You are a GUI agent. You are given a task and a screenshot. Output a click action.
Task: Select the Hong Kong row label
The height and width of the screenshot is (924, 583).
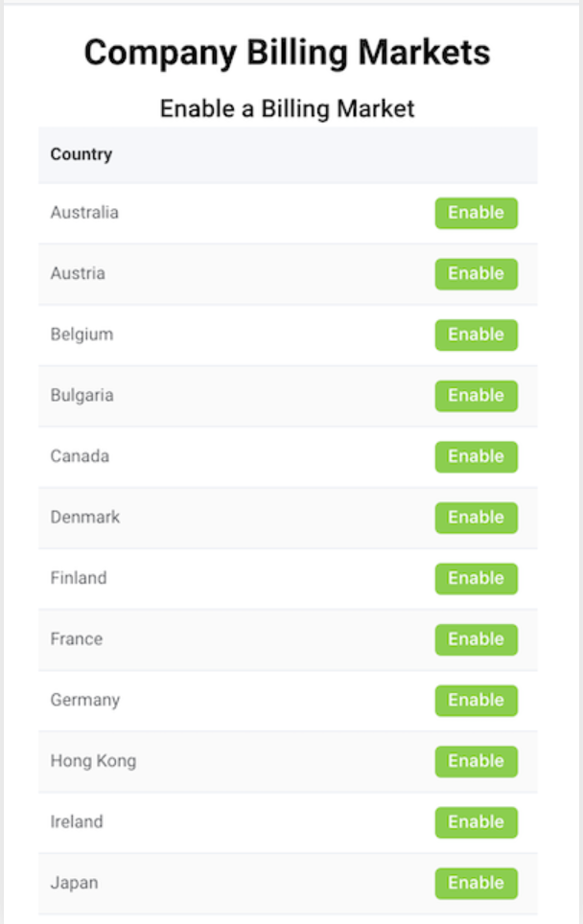click(x=93, y=761)
